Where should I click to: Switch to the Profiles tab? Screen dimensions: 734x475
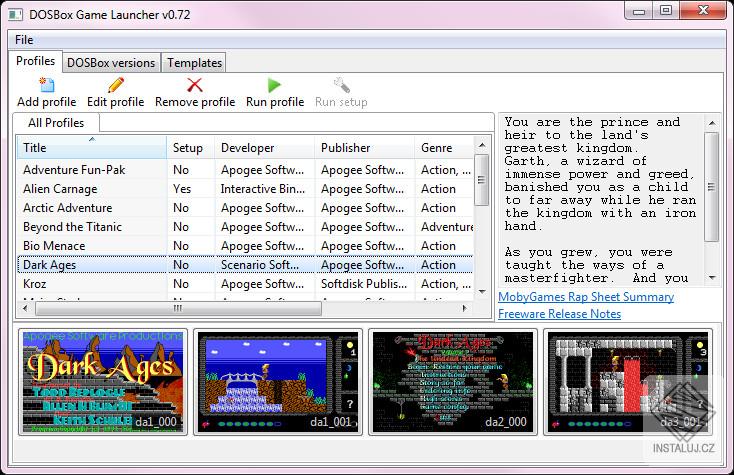(36, 61)
